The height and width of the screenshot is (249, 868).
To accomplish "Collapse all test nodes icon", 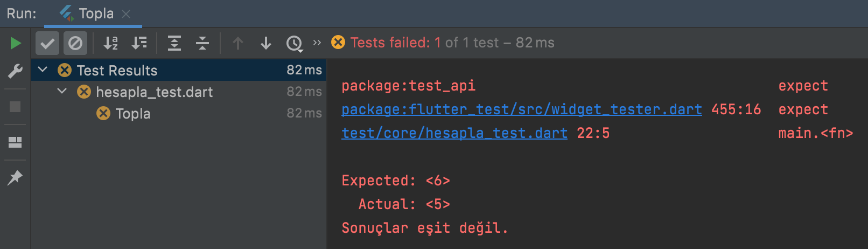I will (x=202, y=43).
